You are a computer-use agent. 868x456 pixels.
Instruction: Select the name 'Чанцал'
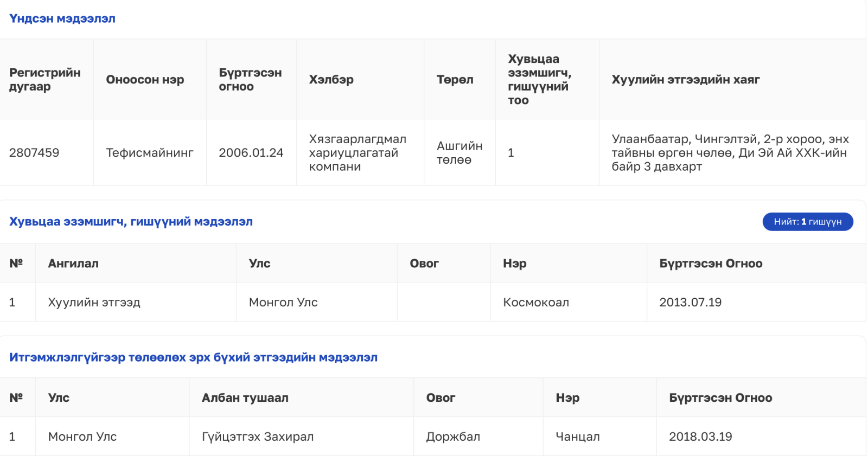click(x=578, y=437)
